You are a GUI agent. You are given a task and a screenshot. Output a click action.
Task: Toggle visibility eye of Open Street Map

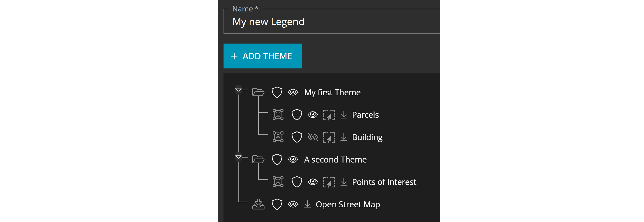(x=293, y=204)
